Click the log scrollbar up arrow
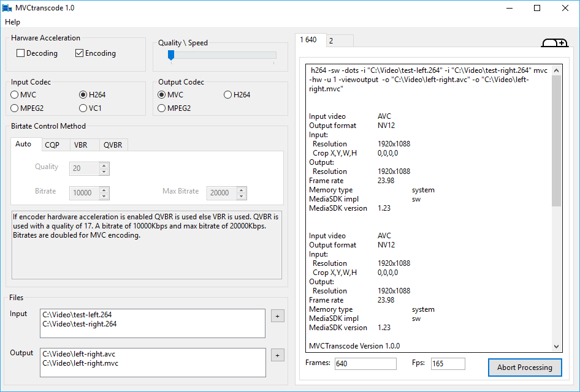The width and height of the screenshot is (580, 392). tap(557, 70)
